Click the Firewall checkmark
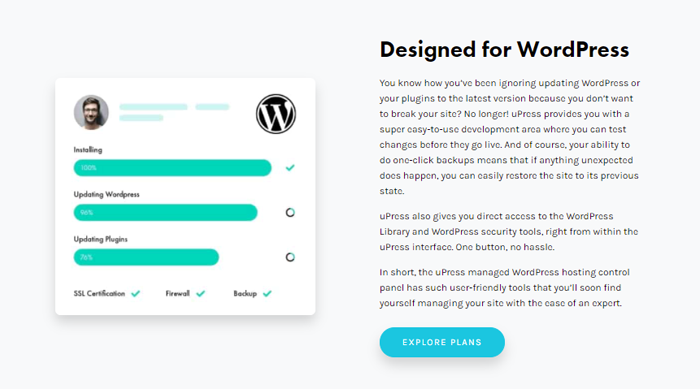 (201, 293)
